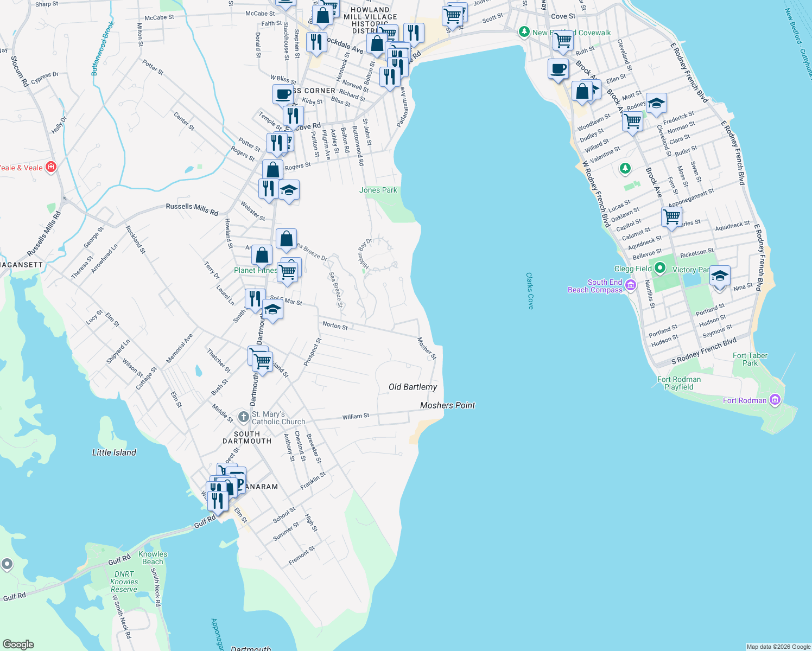Image resolution: width=812 pixels, height=651 pixels.
Task: Click the graduation cap icon near Victory Park
Action: [x=720, y=276]
